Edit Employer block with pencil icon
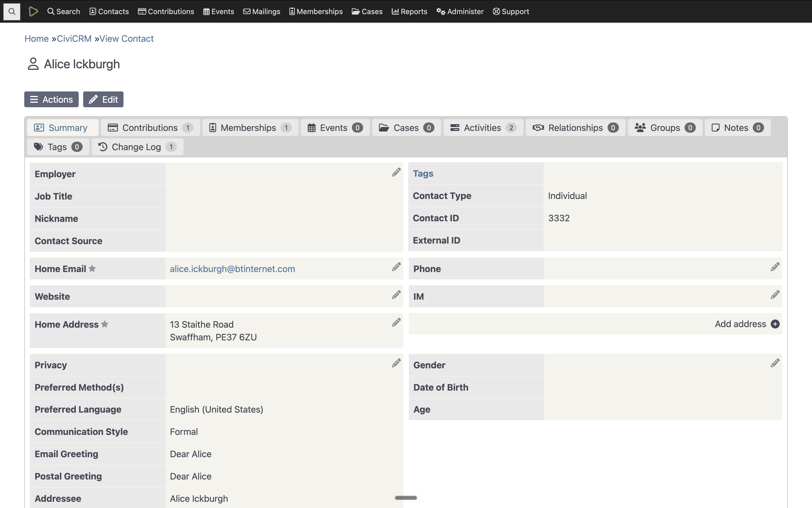 (396, 172)
